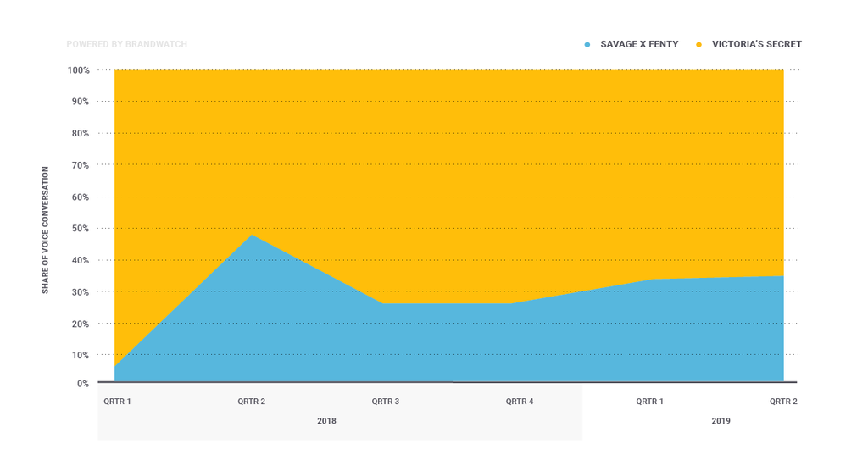Click the 2019 year group label
This screenshot has width=868, height=460.
click(x=721, y=421)
